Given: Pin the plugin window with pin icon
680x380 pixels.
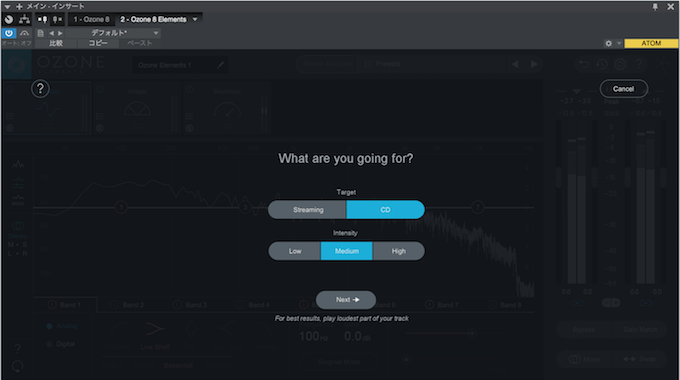Looking at the screenshot, I should tap(655, 7).
